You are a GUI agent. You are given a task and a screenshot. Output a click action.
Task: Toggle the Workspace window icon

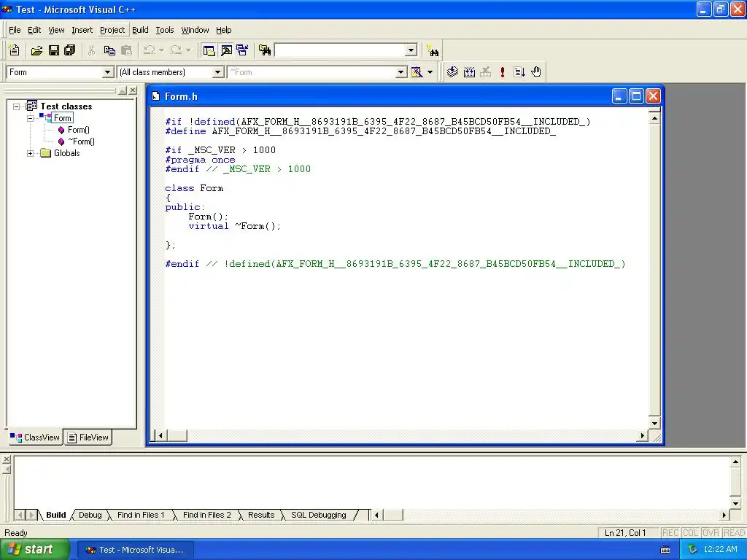(209, 50)
